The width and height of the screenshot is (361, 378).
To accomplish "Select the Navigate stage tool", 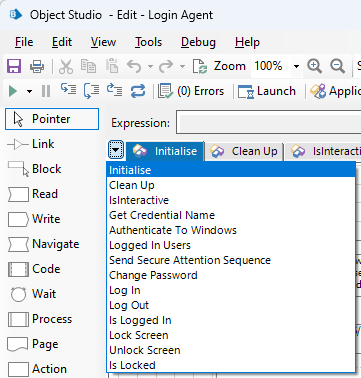I will click(43, 244).
